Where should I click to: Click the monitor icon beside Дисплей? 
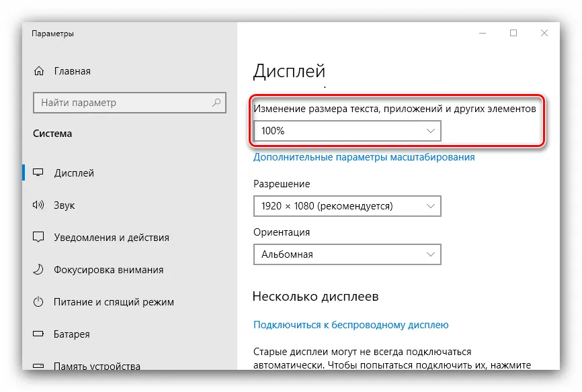[x=38, y=173]
